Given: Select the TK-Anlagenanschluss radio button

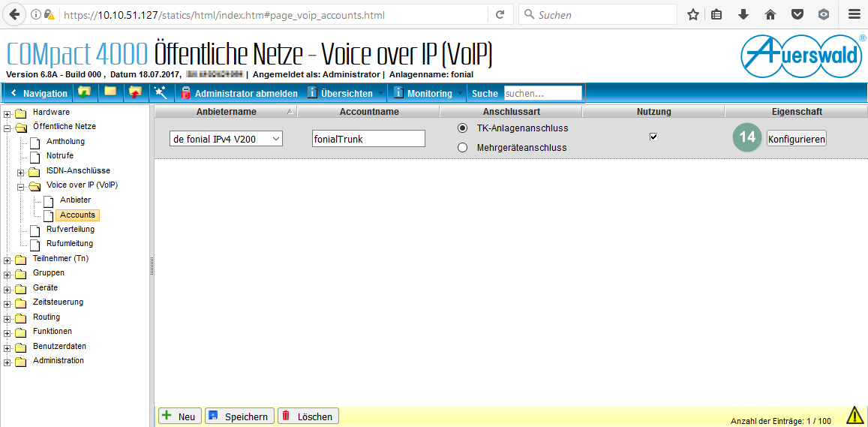Looking at the screenshot, I should coord(462,128).
